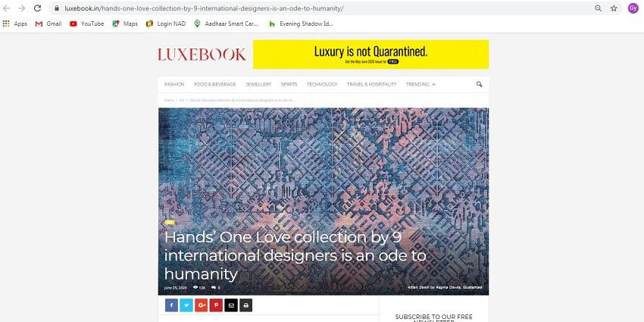
Task: Expand the Trending dropdown menu
Action: [420, 84]
